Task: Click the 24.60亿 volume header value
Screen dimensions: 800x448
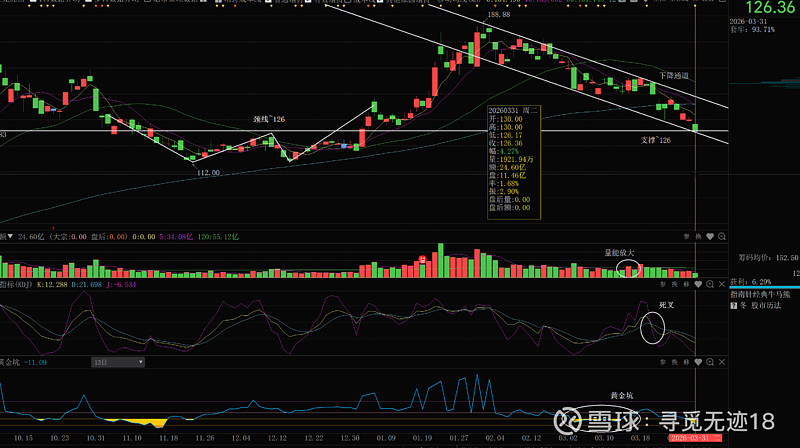Action: pos(31,237)
